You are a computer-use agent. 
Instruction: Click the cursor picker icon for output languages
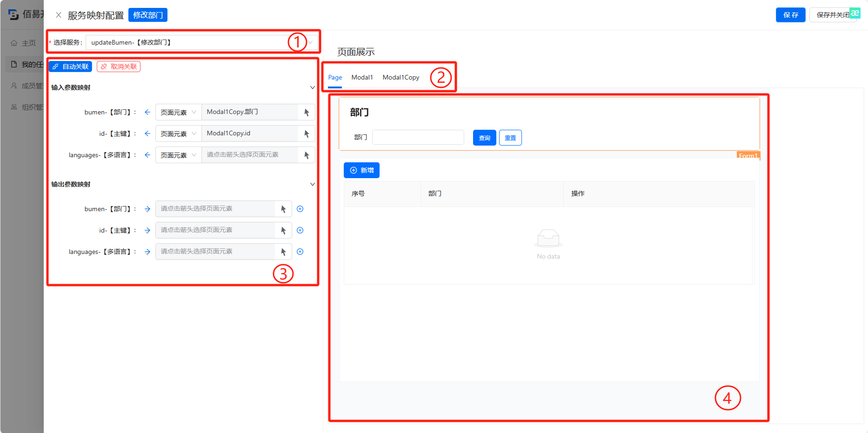(x=283, y=252)
